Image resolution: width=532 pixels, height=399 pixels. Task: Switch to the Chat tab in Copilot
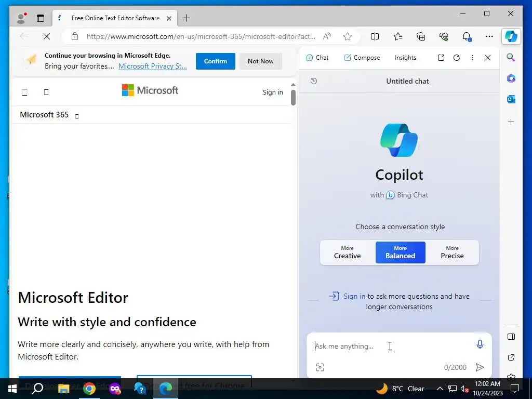coord(317,58)
